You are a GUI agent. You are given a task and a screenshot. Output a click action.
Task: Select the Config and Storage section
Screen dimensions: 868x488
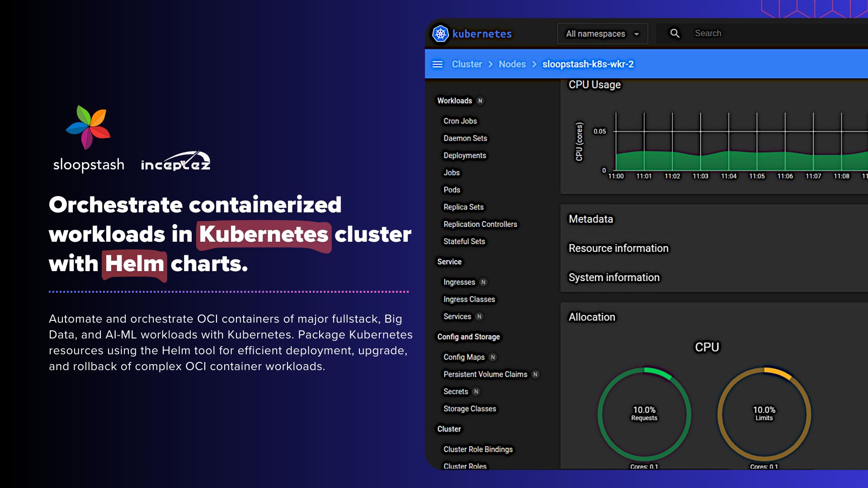(x=468, y=337)
